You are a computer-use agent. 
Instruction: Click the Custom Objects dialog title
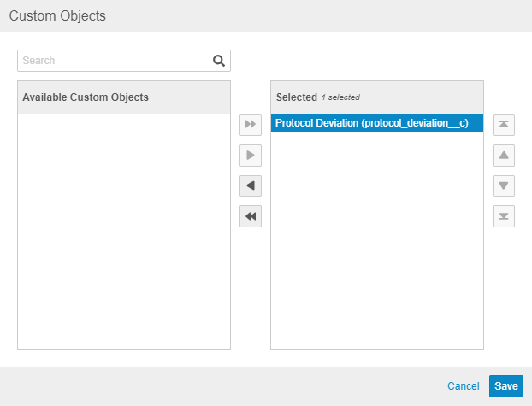click(58, 16)
